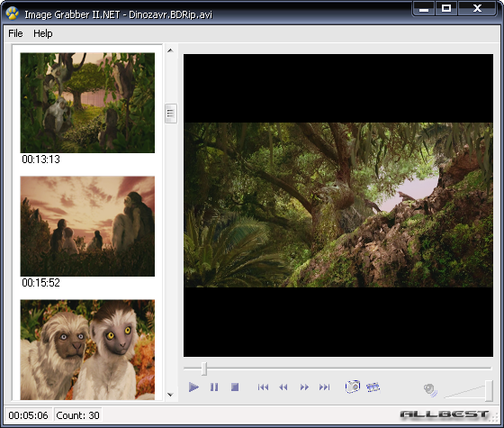Click the thumbnail list scroll-up arrow
Viewport: 504px width, 428px height.
170,50
